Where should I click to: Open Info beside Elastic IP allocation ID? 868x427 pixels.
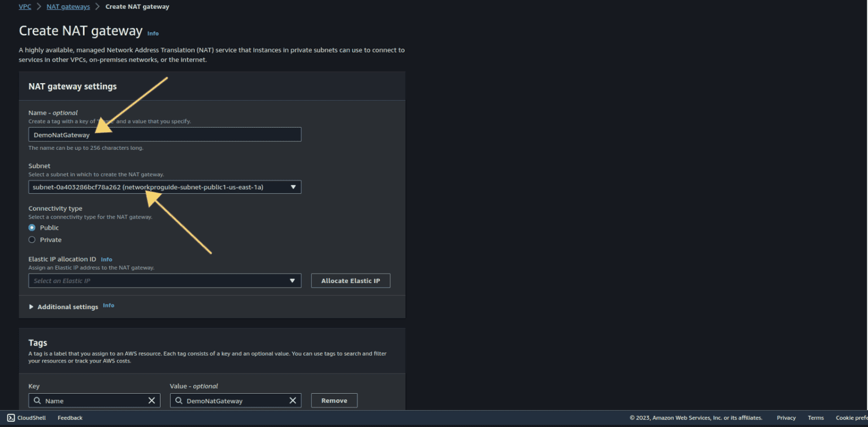tap(106, 259)
